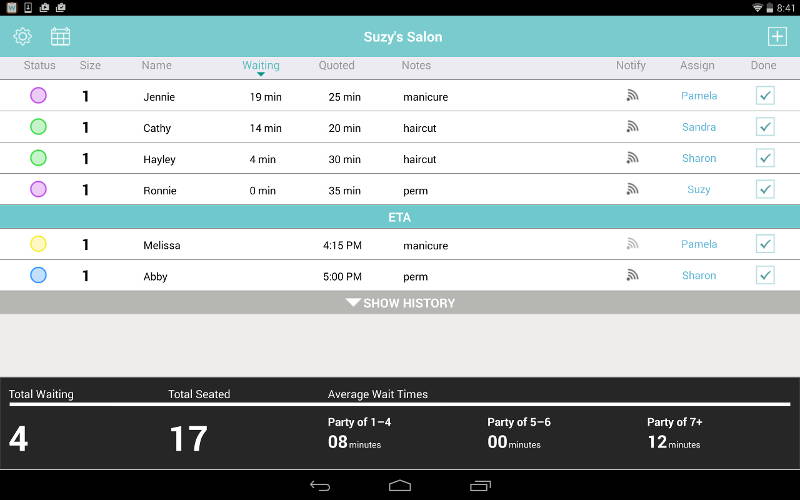
Task: Expand the Show History bar
Action: tap(400, 303)
